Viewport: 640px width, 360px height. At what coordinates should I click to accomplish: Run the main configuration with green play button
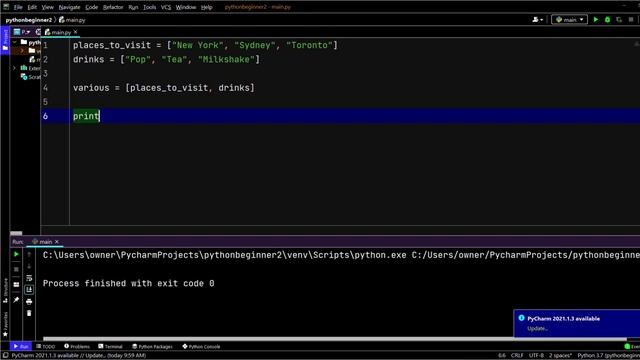pyautogui.click(x=596, y=20)
